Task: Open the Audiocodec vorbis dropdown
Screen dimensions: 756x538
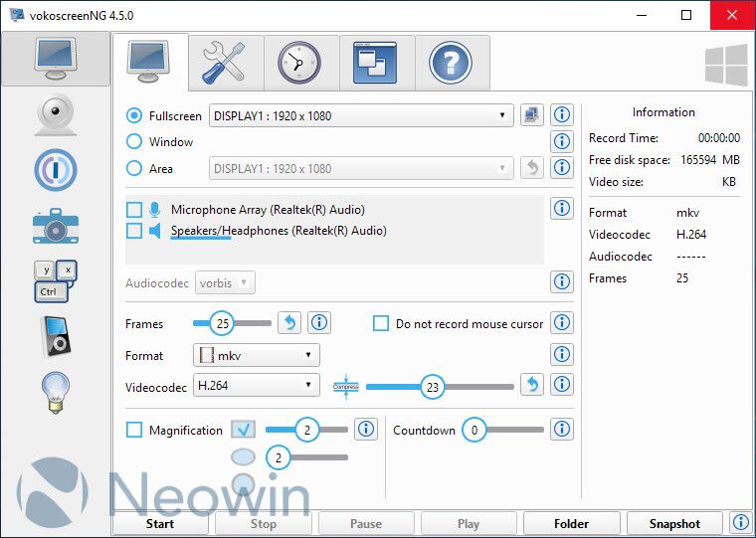Action: [x=225, y=283]
